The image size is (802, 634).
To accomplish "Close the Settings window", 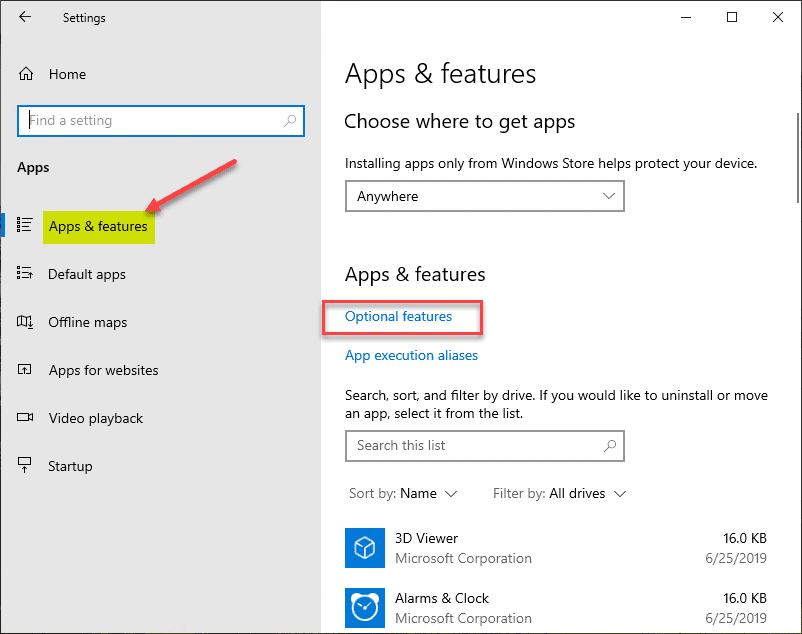I will click(778, 17).
